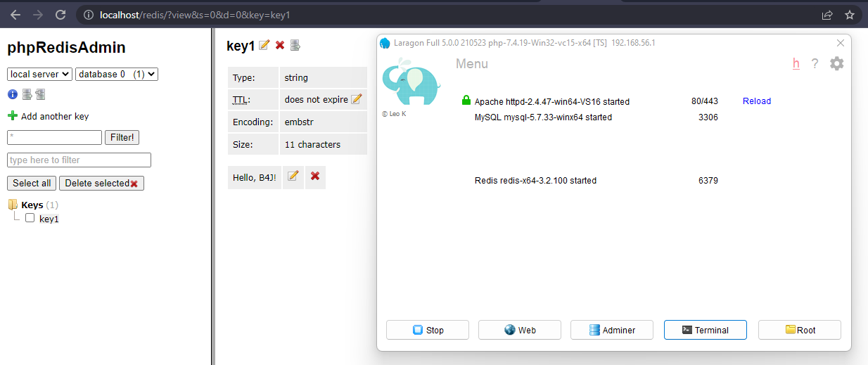Screen dimensions: 868x365
Task: Click the 'does not expire' TTL text
Action: pos(317,100)
